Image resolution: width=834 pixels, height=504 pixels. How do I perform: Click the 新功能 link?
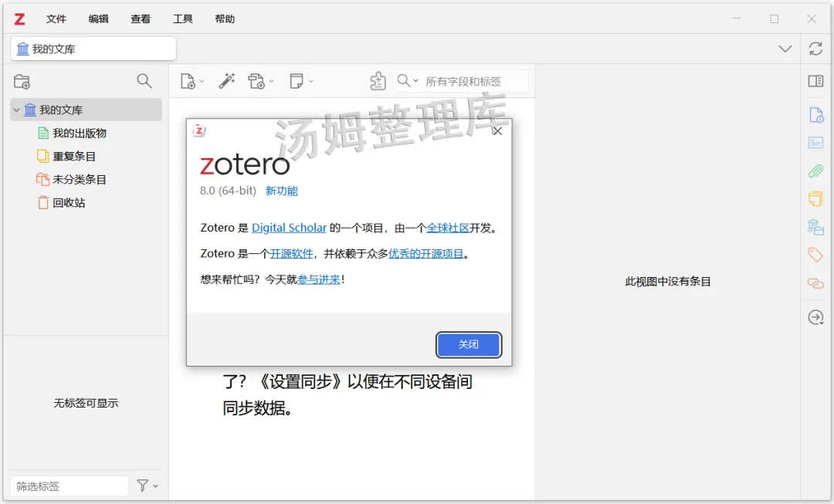281,191
